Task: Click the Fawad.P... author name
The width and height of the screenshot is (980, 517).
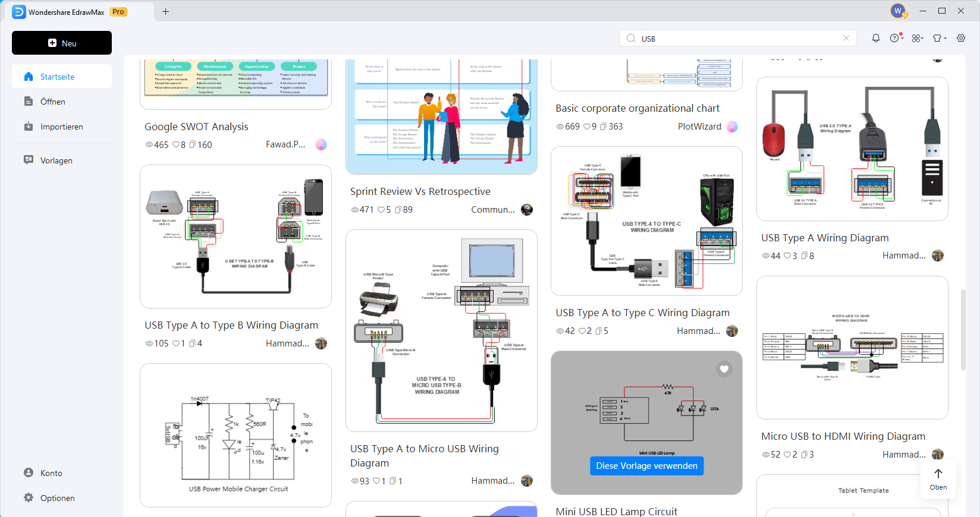Action: click(285, 144)
